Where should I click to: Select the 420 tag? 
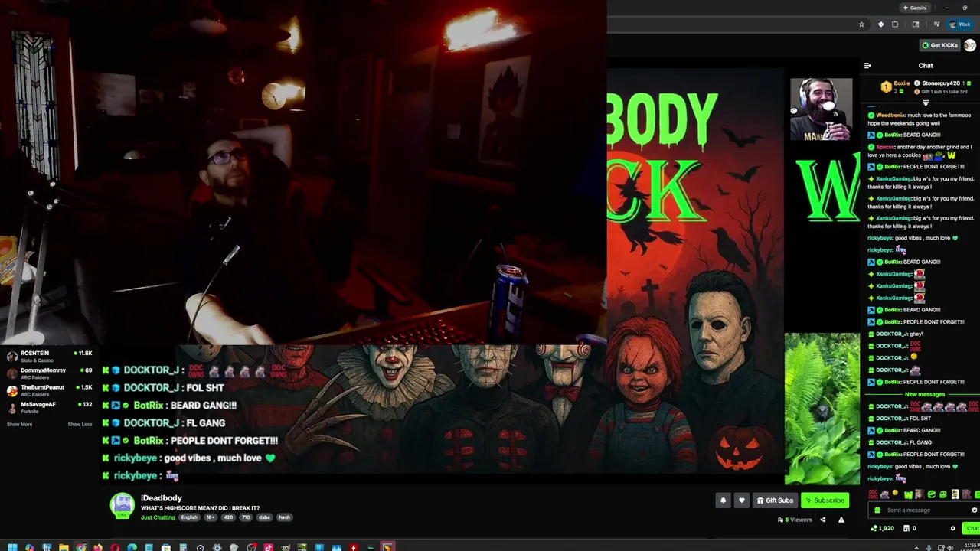[228, 517]
